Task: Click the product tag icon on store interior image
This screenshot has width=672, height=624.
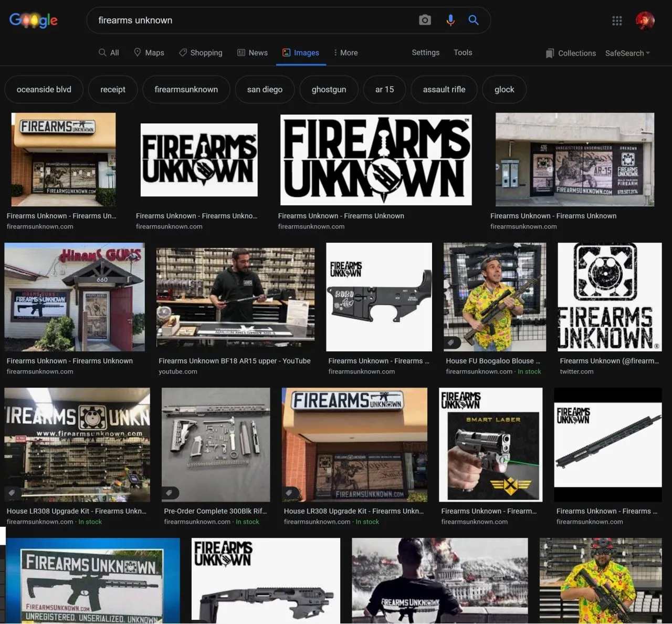Action: (12, 493)
